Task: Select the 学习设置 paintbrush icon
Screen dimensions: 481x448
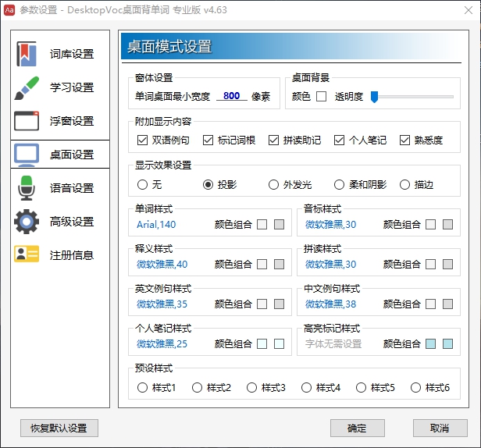Action: 27,87
